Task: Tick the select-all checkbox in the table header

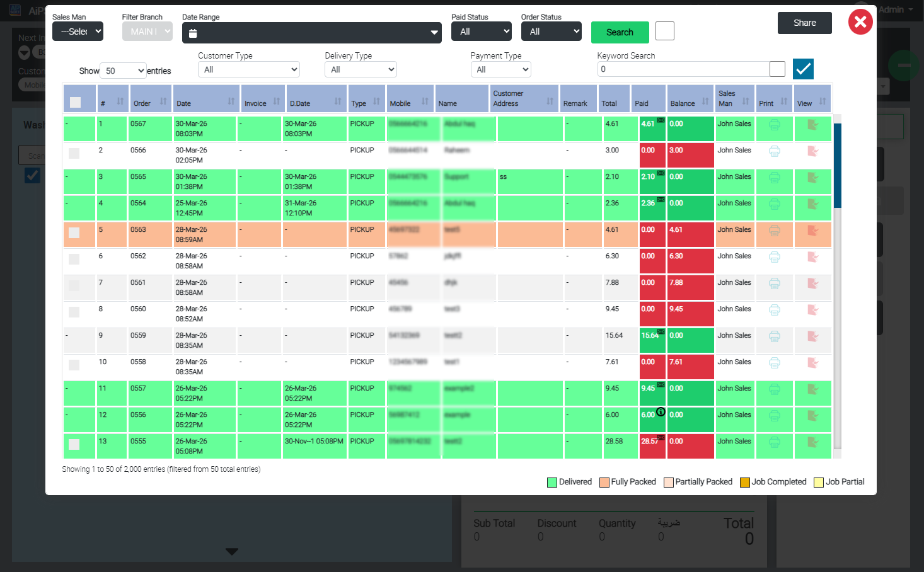Action: (x=75, y=102)
